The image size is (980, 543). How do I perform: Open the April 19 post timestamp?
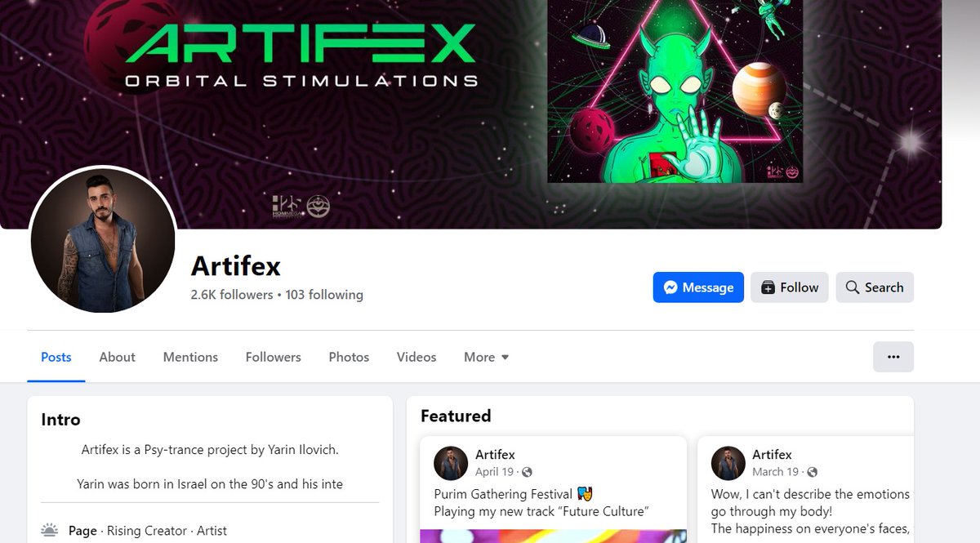coord(494,472)
